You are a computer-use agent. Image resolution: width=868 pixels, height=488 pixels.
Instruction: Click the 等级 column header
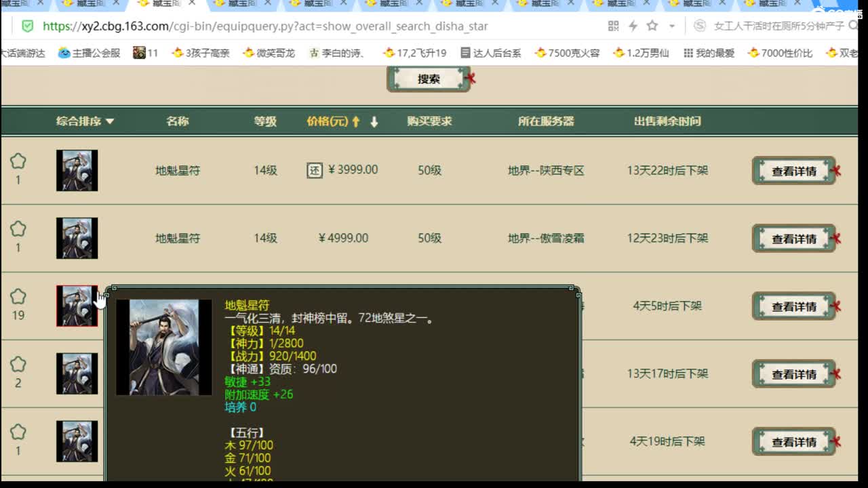tap(265, 121)
